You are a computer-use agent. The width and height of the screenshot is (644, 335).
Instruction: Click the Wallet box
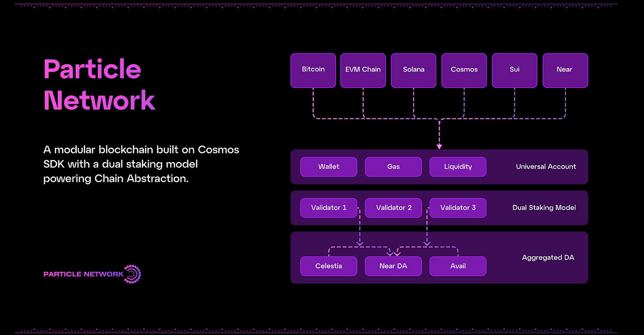click(x=329, y=167)
